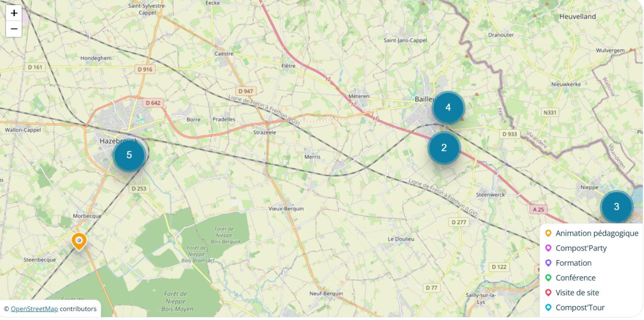Expand the cluster marker showing 4 at Bailleul
This screenshot has height=320, width=644.
click(448, 108)
